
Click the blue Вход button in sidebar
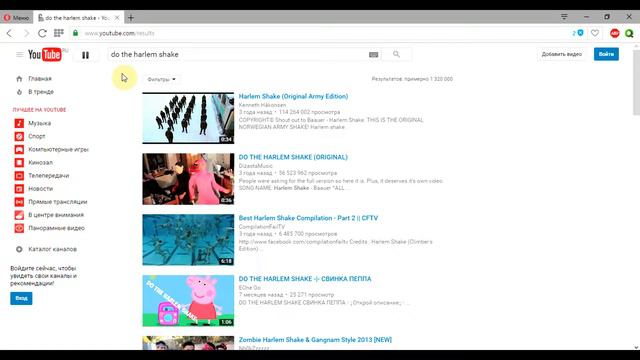pos(21,298)
